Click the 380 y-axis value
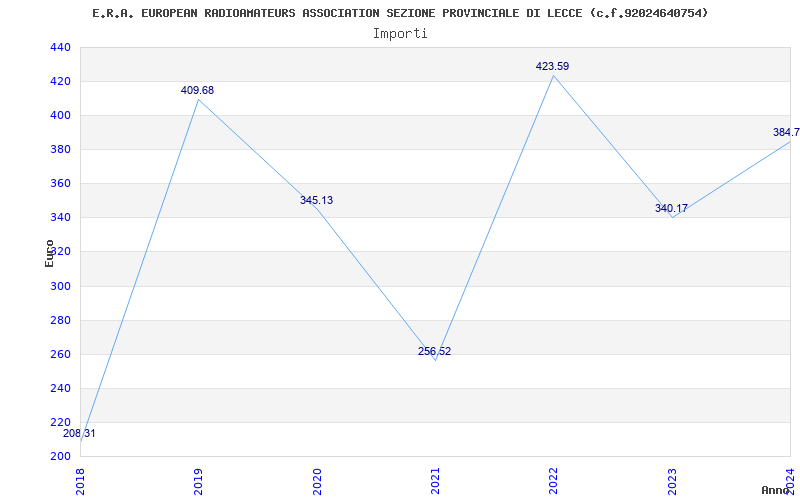This screenshot has width=800, height=500. coord(60,150)
